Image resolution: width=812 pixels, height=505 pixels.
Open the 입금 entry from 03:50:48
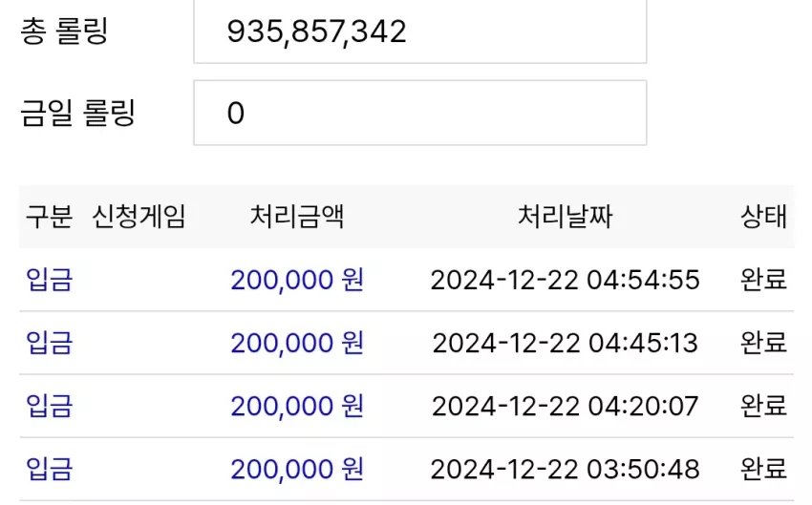(49, 470)
